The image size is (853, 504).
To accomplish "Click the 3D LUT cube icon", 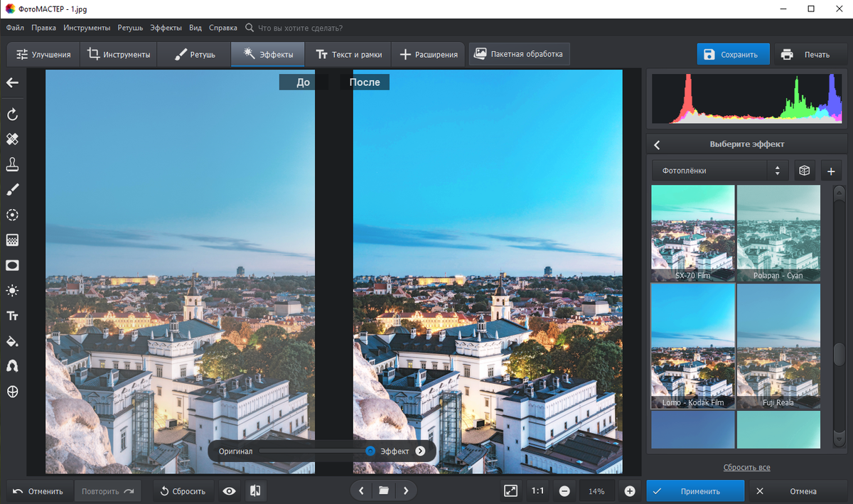I will coord(804,171).
